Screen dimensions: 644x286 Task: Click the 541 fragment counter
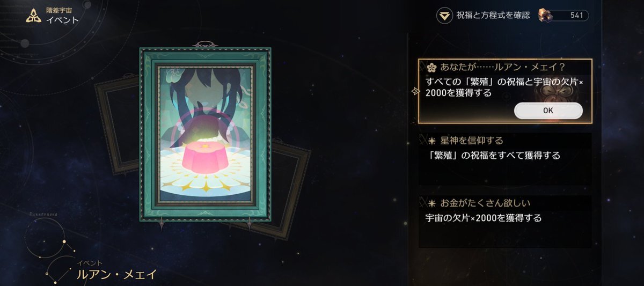click(x=576, y=16)
